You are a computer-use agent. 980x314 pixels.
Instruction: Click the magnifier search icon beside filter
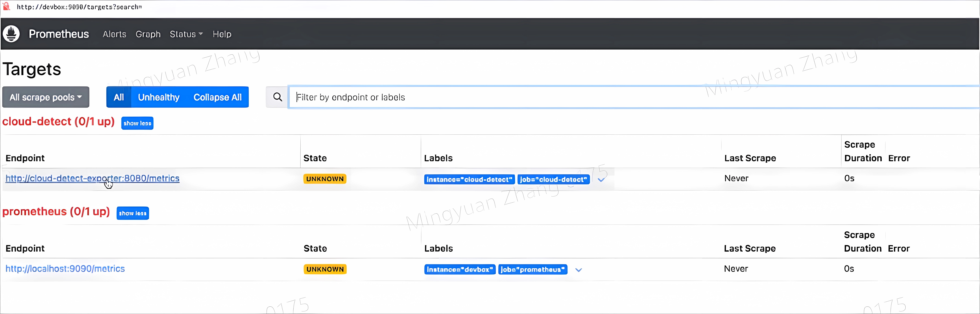tap(277, 97)
